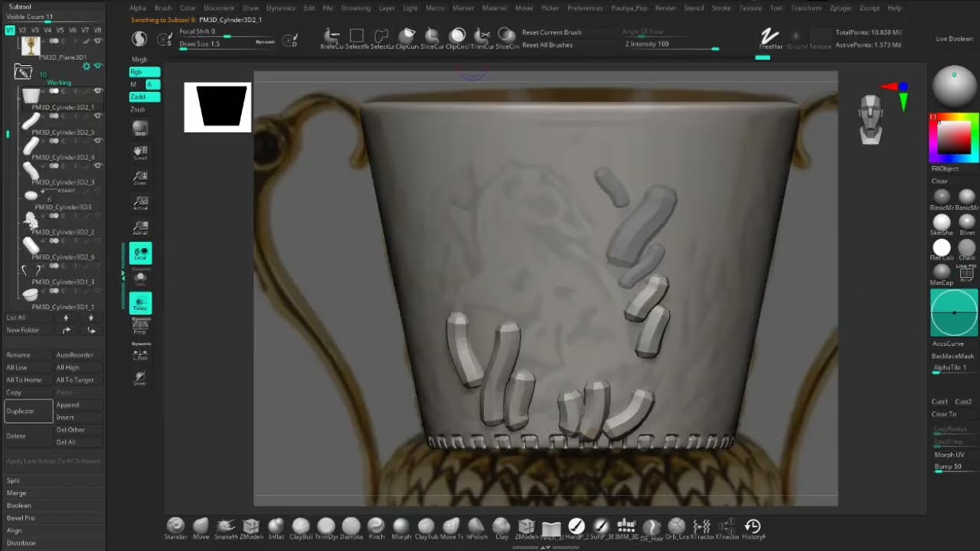The image size is (980, 551).
Task: Activate the Scroll canvas tool
Action: (140, 153)
